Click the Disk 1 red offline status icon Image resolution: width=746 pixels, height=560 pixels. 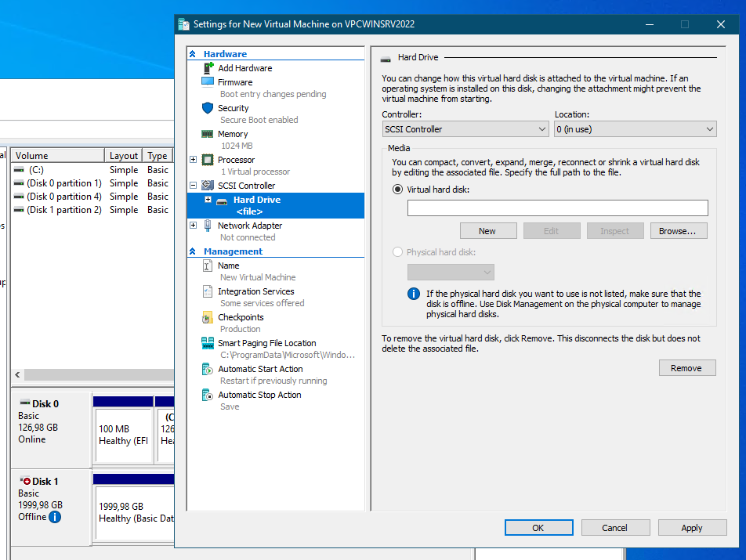25,481
